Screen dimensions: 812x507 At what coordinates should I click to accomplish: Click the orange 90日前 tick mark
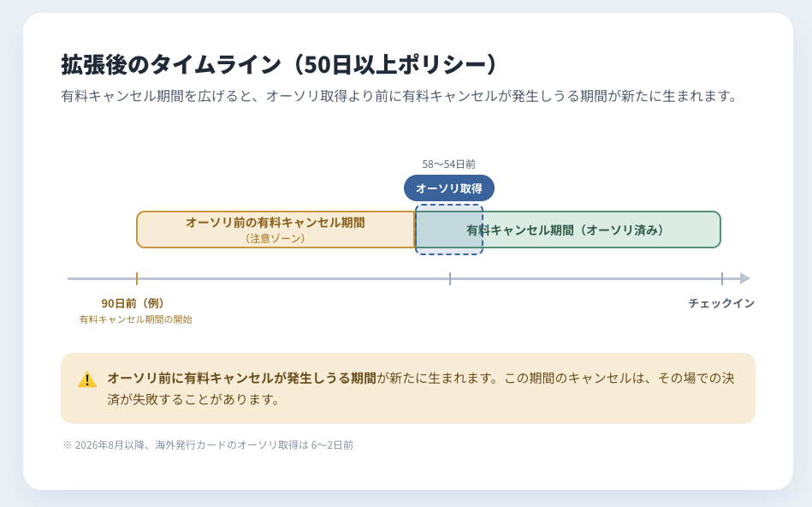click(137, 278)
